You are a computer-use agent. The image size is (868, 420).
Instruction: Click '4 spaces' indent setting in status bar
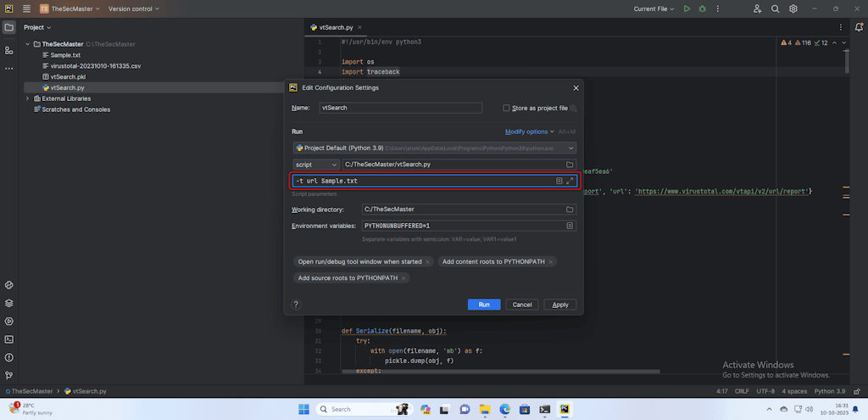click(794, 391)
